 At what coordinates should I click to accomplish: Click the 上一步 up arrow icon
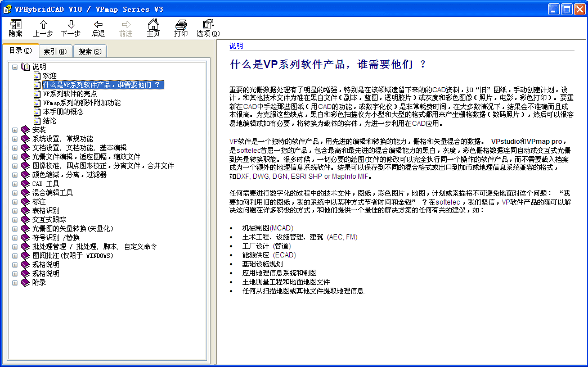coord(43,25)
